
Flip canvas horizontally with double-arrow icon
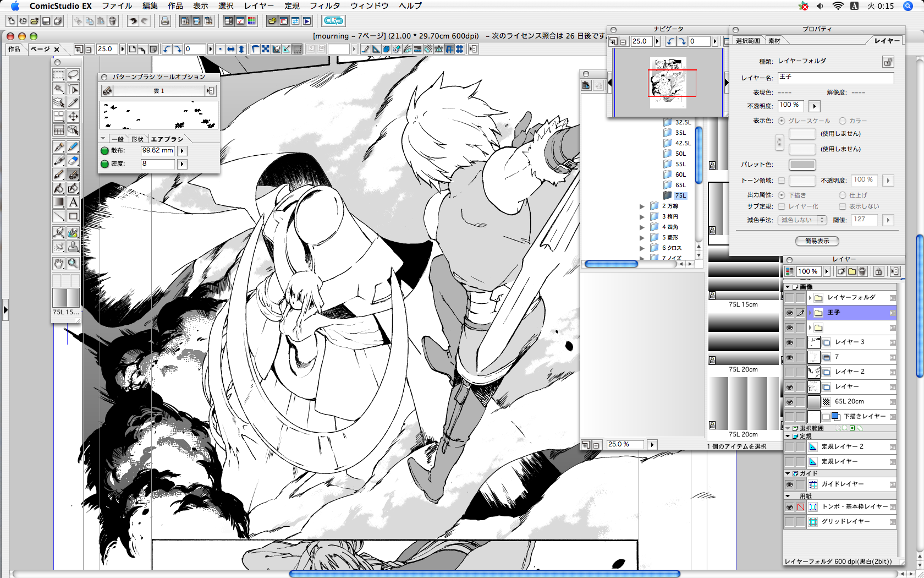click(231, 49)
